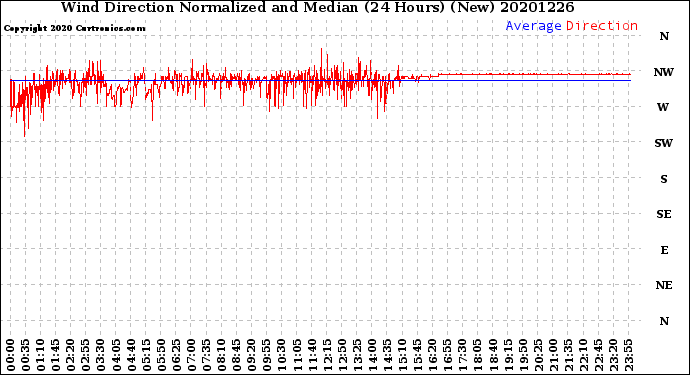The height and width of the screenshot is (375, 690).
Task: Click the 05:15 time label
Action: 146,355
